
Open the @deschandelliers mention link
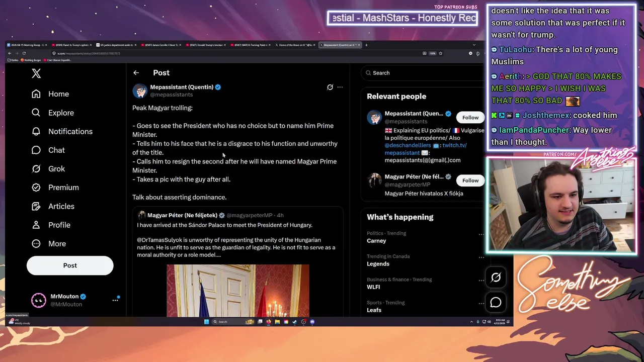tap(408, 145)
